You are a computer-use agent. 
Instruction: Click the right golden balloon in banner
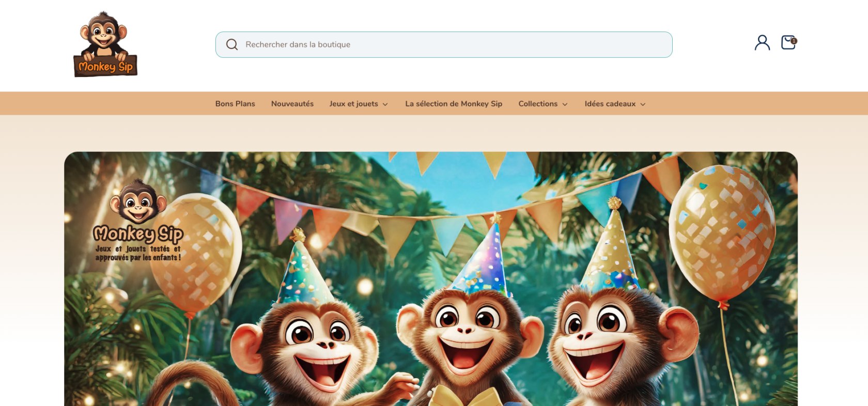[x=722, y=232]
